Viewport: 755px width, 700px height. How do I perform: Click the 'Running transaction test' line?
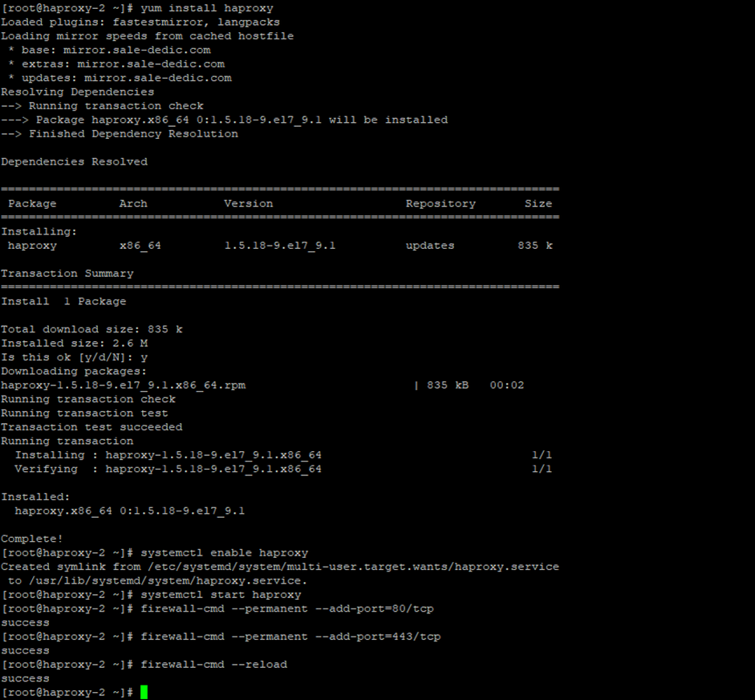tap(84, 413)
